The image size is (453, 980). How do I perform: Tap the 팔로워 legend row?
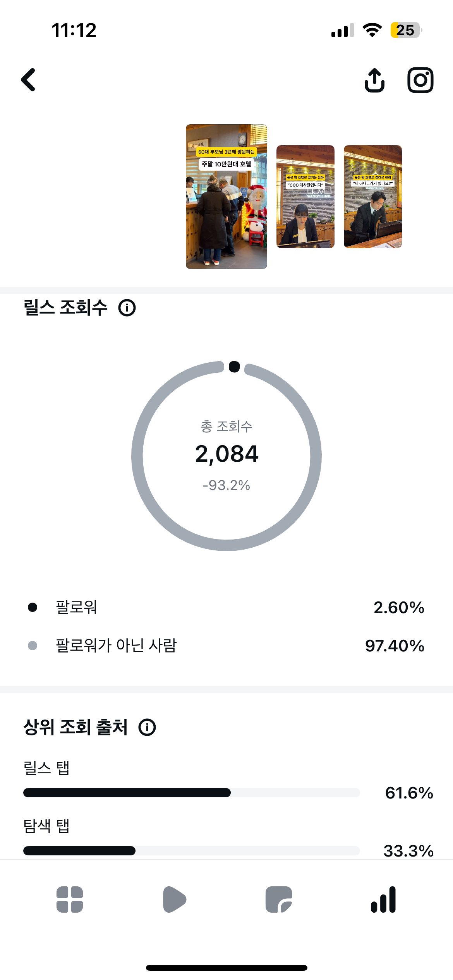[226, 607]
